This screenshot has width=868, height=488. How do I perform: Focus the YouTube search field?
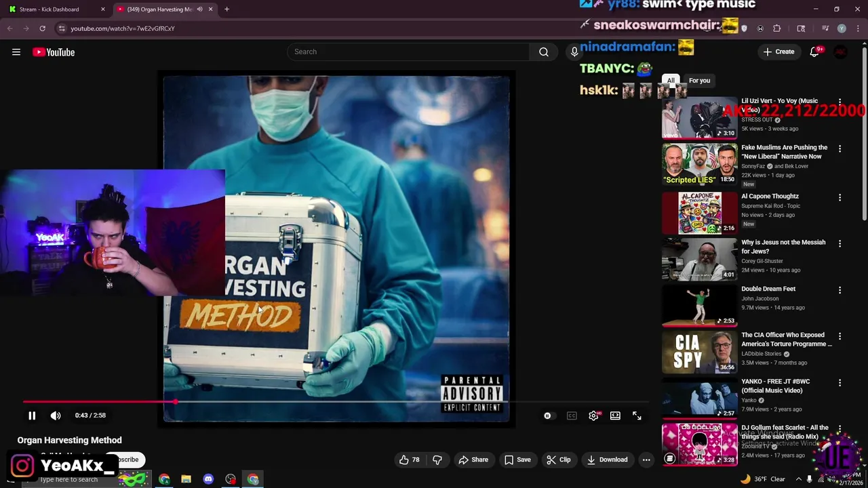click(408, 52)
